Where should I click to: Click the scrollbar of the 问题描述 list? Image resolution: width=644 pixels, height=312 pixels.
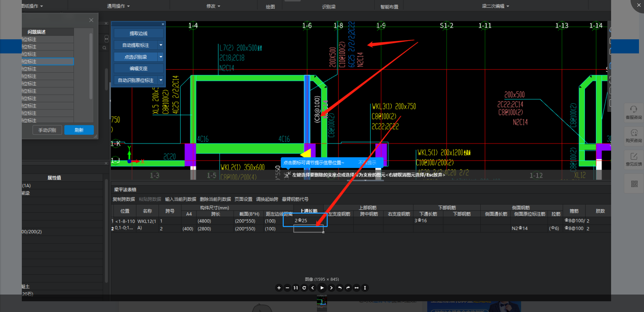coord(91,66)
